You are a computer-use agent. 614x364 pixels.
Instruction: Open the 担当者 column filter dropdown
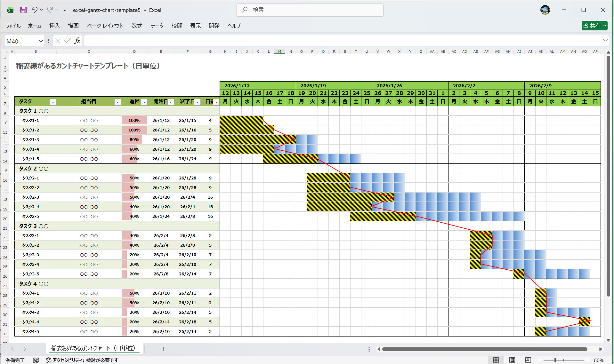(117, 102)
